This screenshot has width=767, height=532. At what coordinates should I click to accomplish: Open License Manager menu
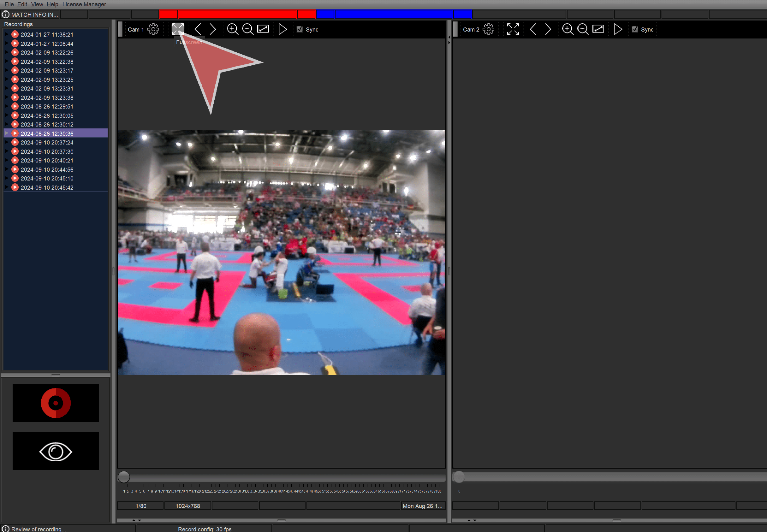[x=84, y=4]
